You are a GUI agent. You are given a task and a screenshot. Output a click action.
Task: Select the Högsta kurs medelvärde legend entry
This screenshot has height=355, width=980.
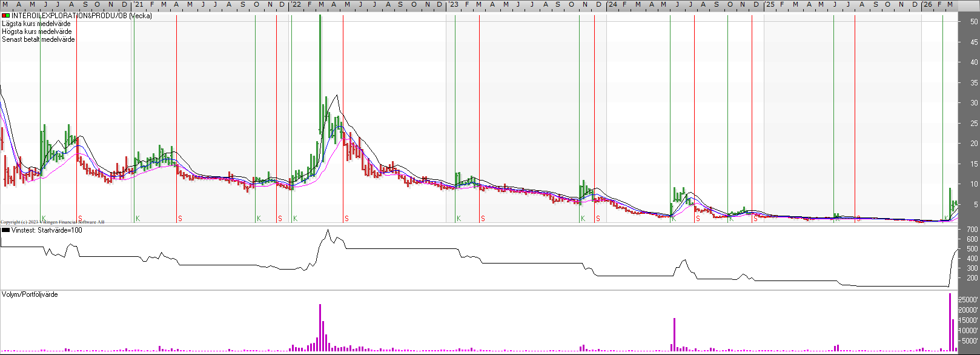point(37,32)
